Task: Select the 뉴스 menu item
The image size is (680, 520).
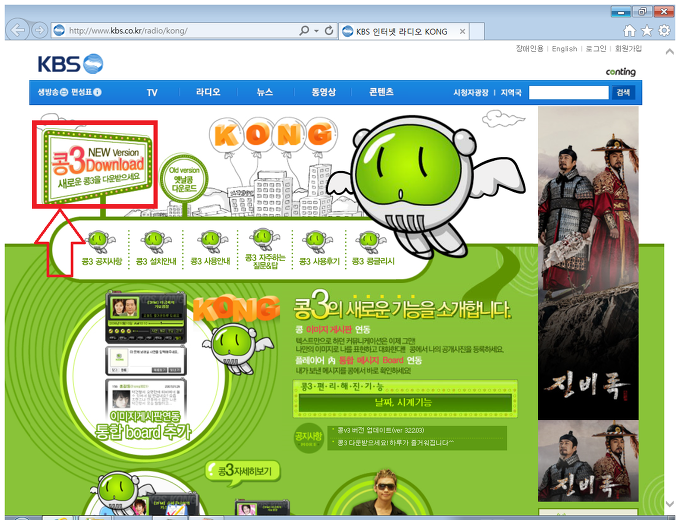Action: (265, 92)
